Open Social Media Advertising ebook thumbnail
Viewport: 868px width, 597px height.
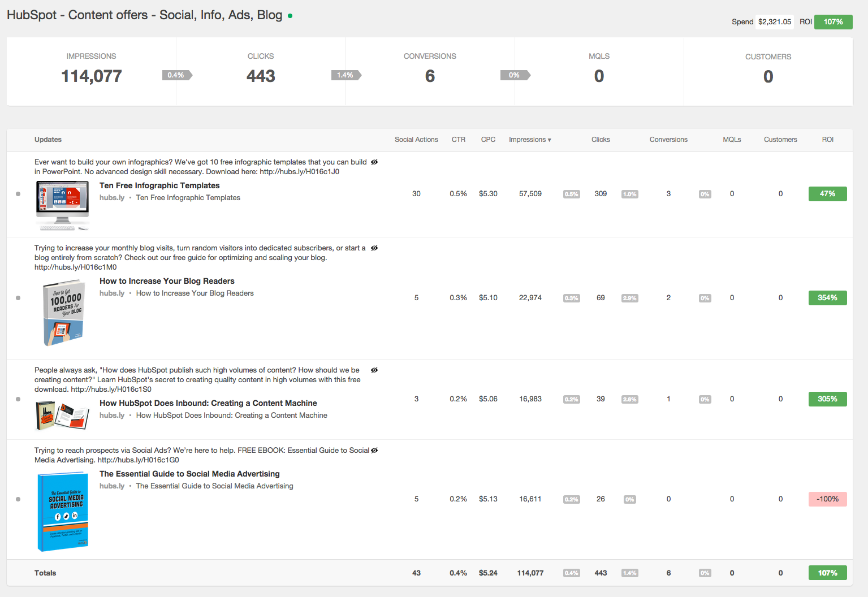(63, 512)
